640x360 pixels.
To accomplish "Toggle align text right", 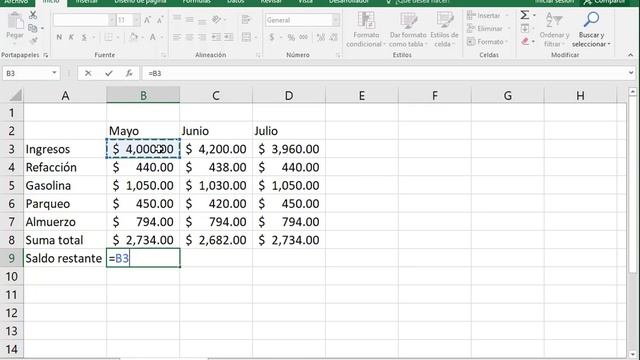I will point(202,38).
